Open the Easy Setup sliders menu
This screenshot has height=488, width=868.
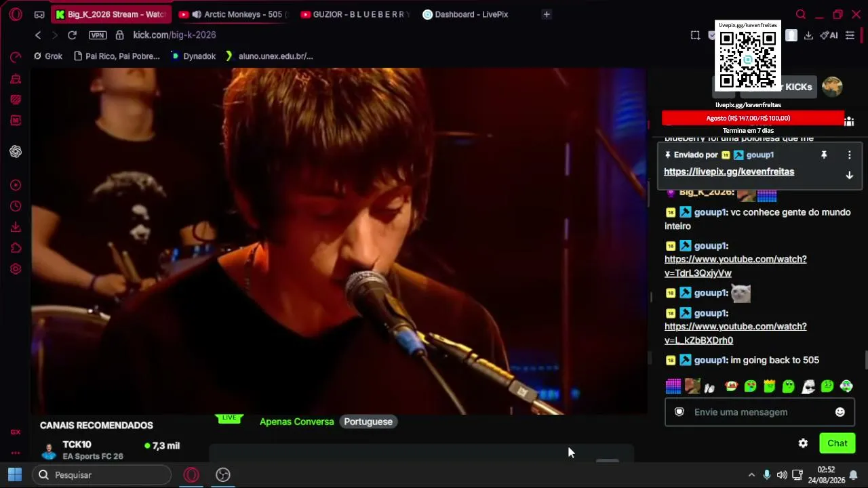point(850,35)
